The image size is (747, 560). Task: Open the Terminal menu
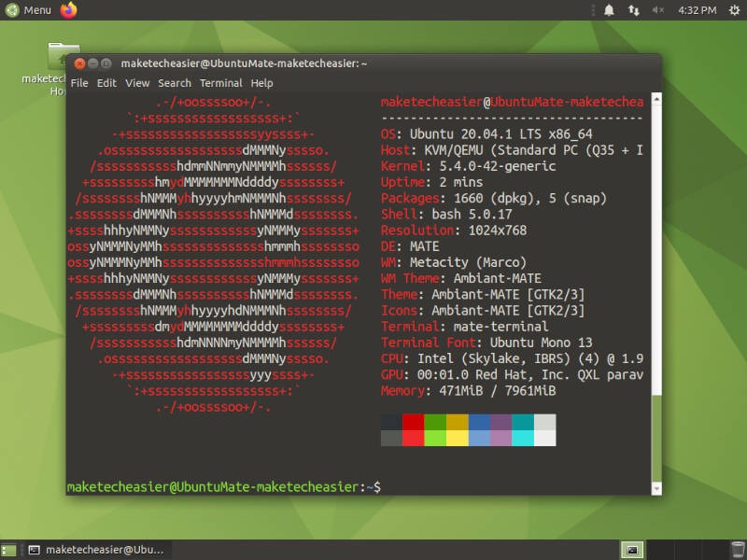220,83
